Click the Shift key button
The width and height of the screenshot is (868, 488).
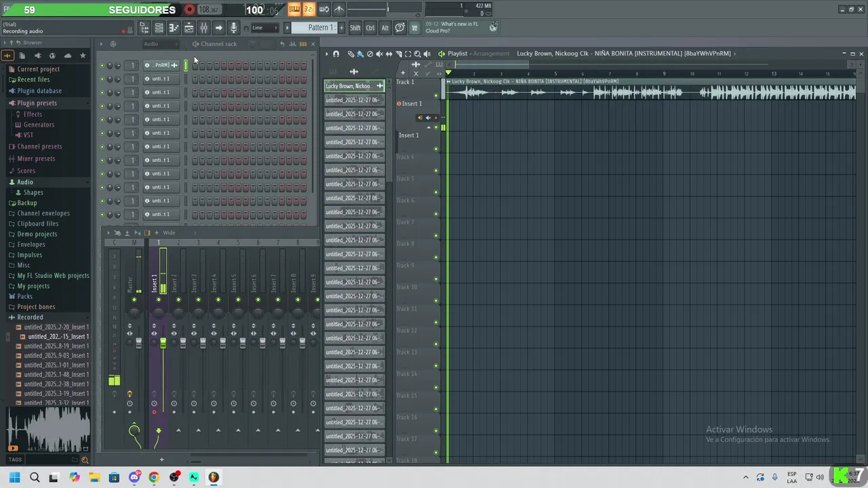click(355, 28)
